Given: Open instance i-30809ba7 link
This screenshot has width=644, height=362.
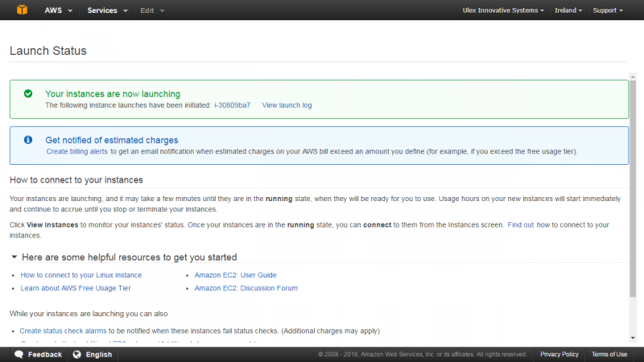Looking at the screenshot, I should [x=232, y=105].
